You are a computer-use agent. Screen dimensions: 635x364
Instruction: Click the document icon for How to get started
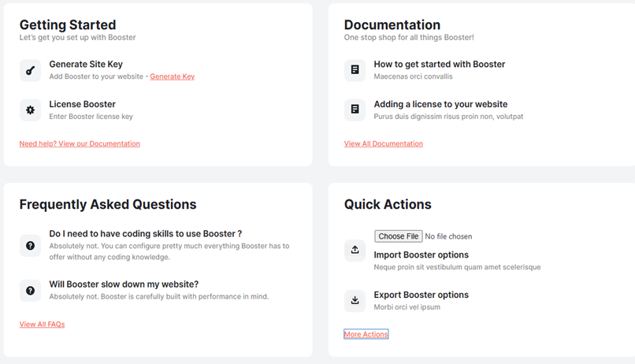pos(355,70)
